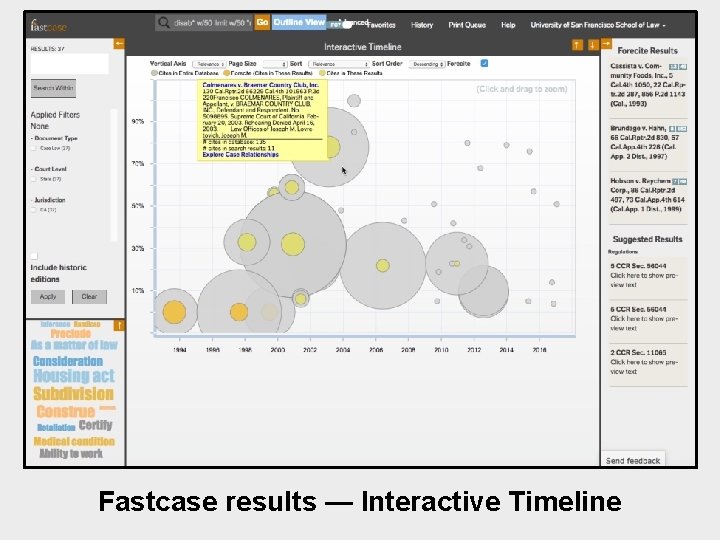Click 'Certify' in tag cloud

[x=96, y=425]
